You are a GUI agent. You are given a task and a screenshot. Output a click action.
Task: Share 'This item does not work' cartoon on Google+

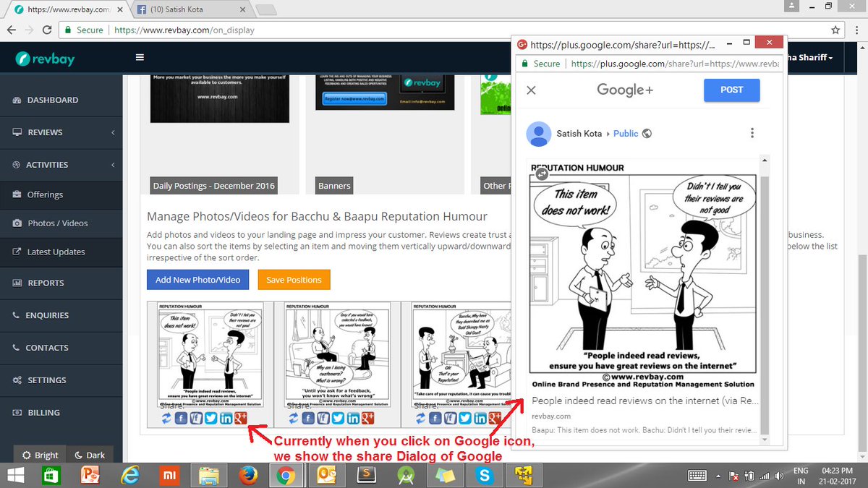click(x=241, y=418)
